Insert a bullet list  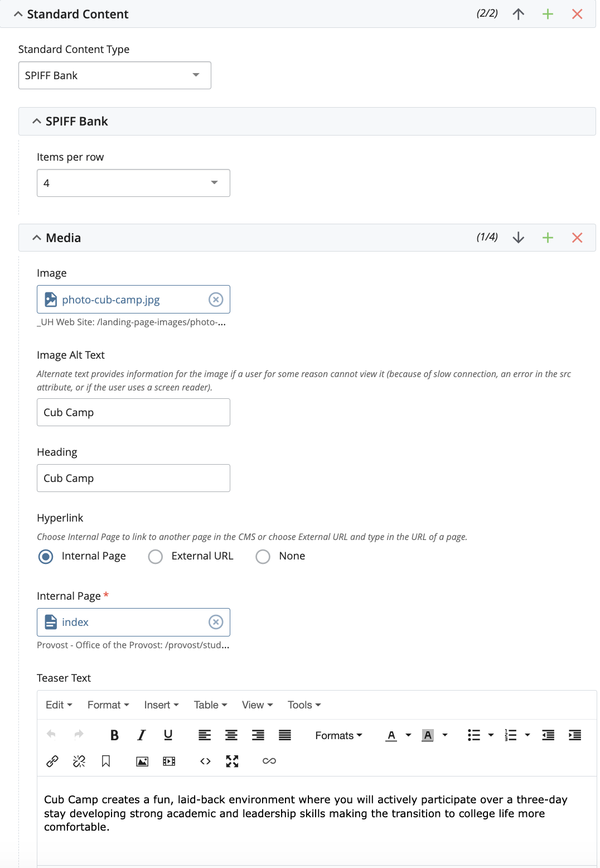[474, 735]
